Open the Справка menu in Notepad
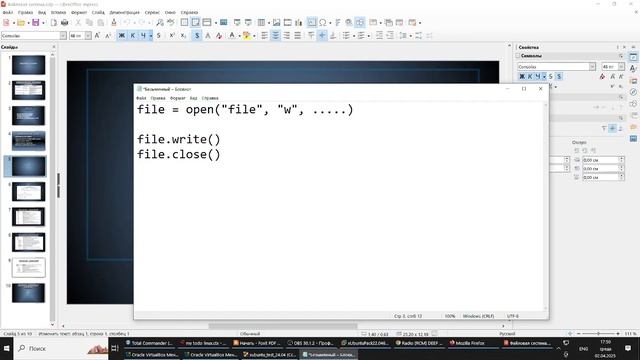640x360 pixels. (210, 98)
